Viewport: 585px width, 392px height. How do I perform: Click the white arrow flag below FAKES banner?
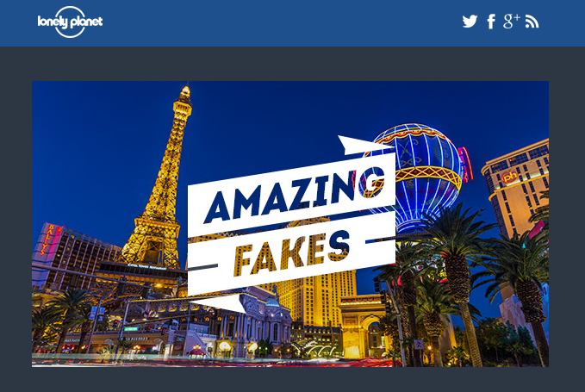tap(218, 303)
